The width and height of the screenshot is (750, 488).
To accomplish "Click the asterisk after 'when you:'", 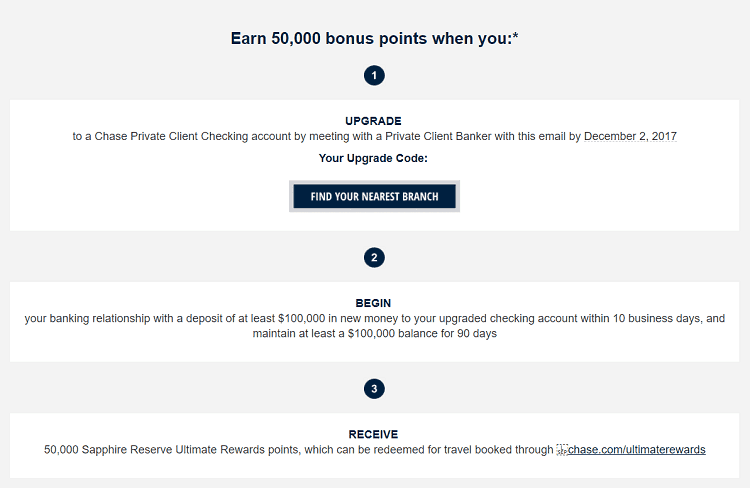I will click(516, 36).
